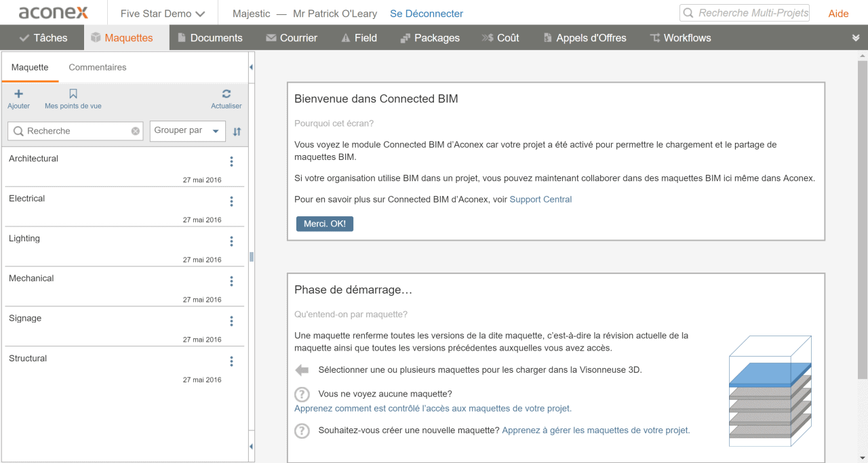Open Mes points de vue bookmark icon
This screenshot has width=868, height=463.
[x=73, y=94]
